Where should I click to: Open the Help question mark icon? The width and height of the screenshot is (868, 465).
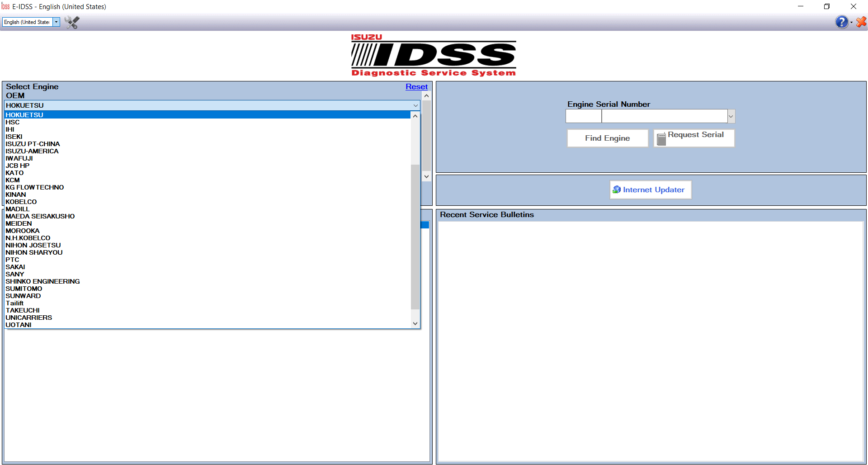(841, 22)
